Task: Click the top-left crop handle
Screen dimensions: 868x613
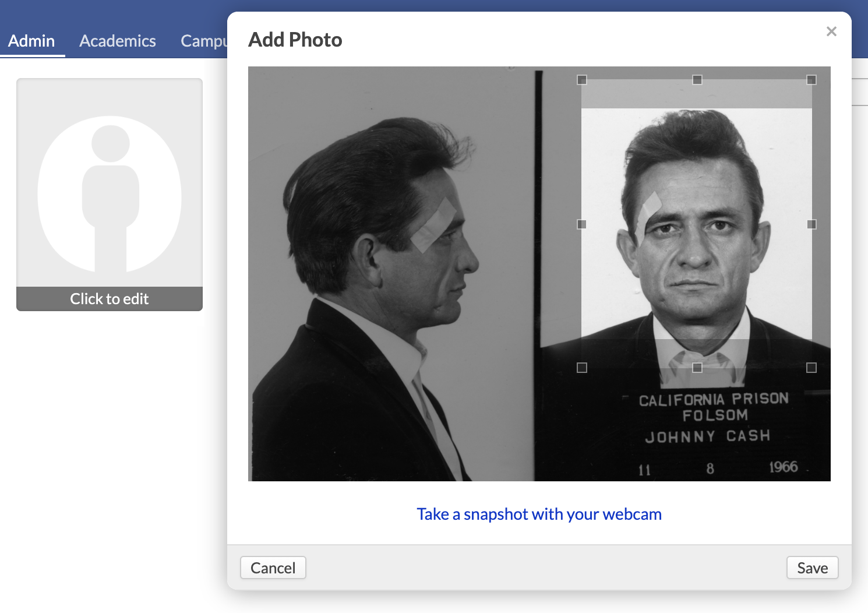Action: pos(581,80)
